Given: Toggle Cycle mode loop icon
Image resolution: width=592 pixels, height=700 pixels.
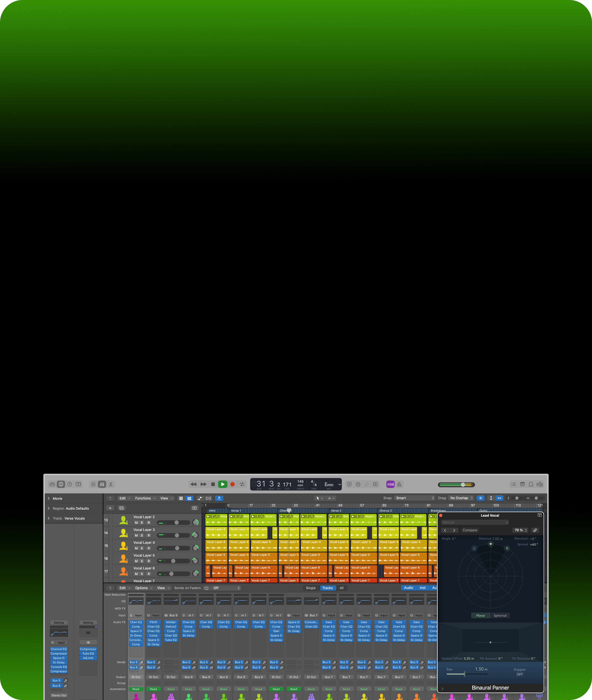Looking at the screenshot, I should point(242,484).
